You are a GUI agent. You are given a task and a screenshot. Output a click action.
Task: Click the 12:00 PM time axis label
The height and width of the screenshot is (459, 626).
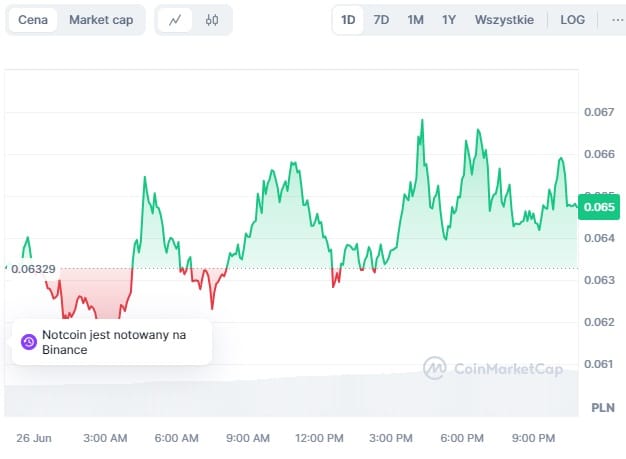[319, 438]
